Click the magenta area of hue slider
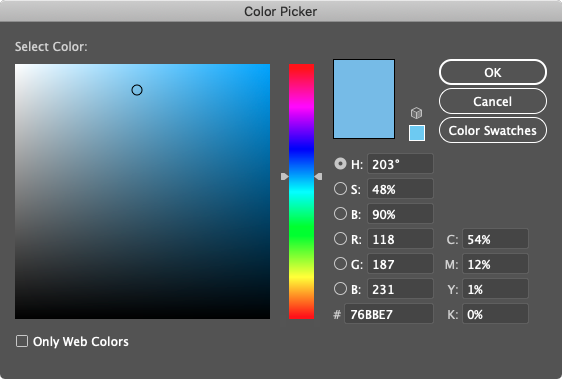This screenshot has height=379, width=562. [301, 106]
